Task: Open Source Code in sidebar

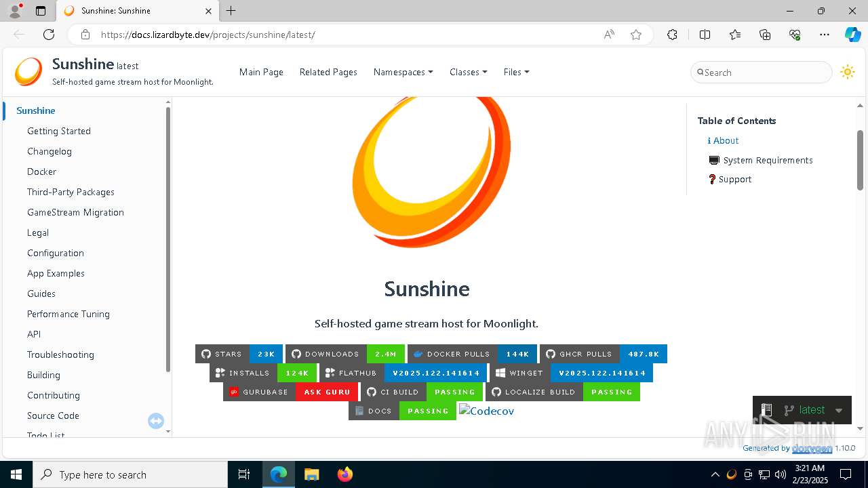Action: point(53,415)
